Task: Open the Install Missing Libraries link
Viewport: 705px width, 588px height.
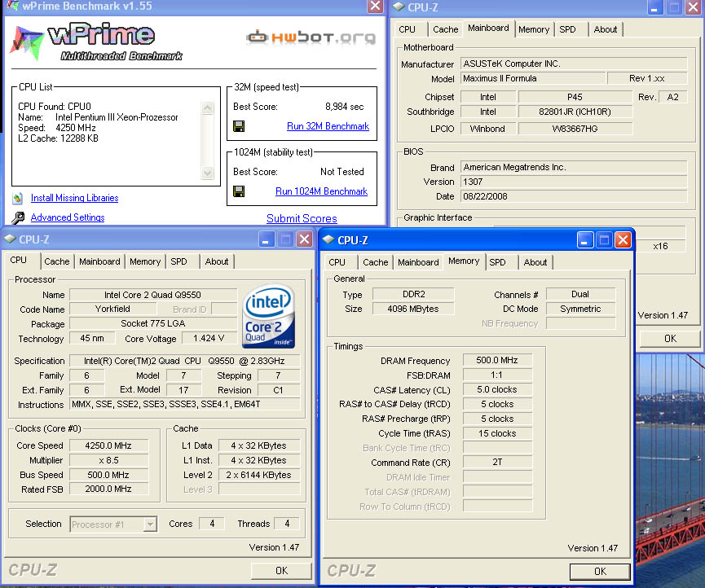Action: point(75,198)
